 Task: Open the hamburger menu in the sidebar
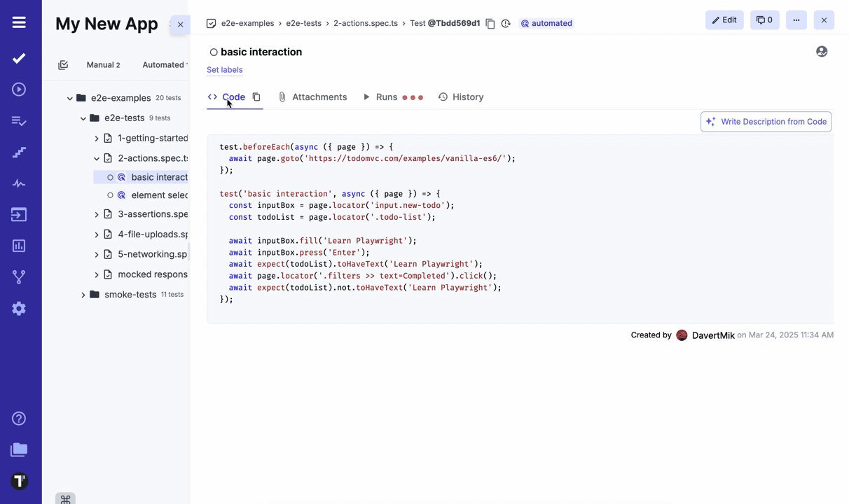click(x=19, y=22)
